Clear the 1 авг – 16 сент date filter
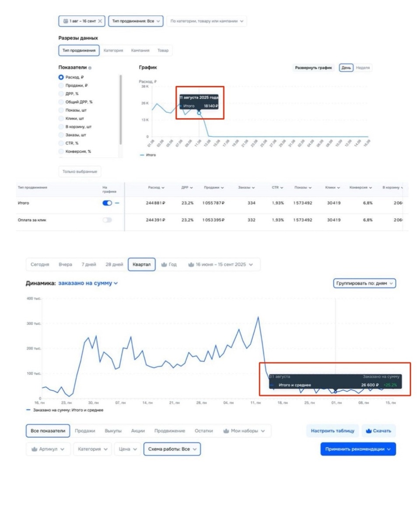420x525 pixels. (x=100, y=21)
